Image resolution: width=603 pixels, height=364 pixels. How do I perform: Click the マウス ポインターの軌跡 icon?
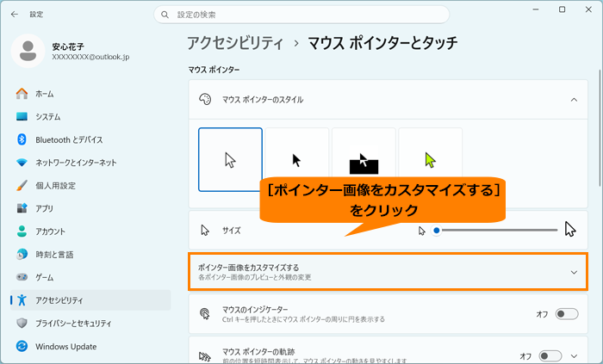point(205,357)
